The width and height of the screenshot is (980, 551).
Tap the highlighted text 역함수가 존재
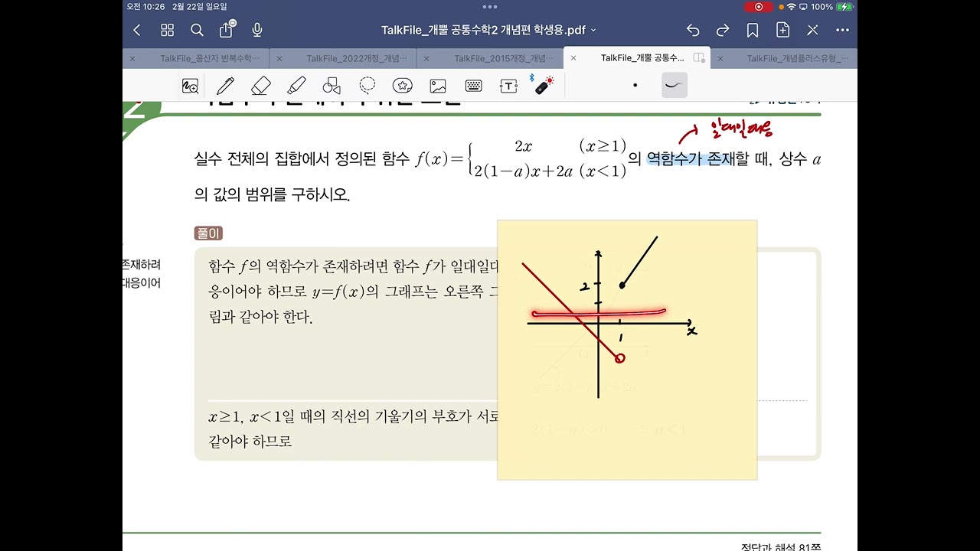click(691, 159)
